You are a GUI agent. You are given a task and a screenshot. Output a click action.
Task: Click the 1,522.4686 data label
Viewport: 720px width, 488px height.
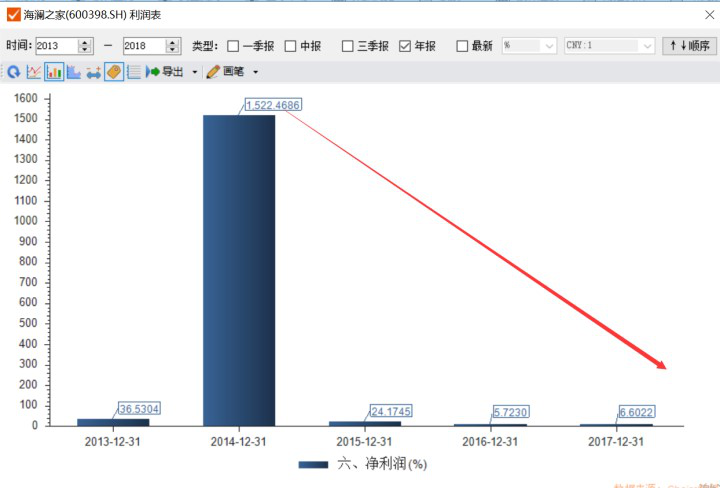pyautogui.click(x=273, y=105)
